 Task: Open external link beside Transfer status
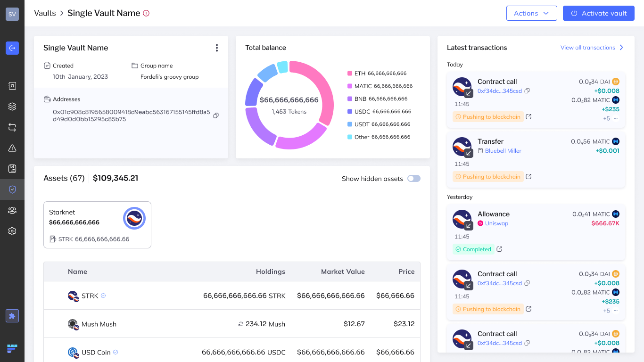(x=528, y=176)
